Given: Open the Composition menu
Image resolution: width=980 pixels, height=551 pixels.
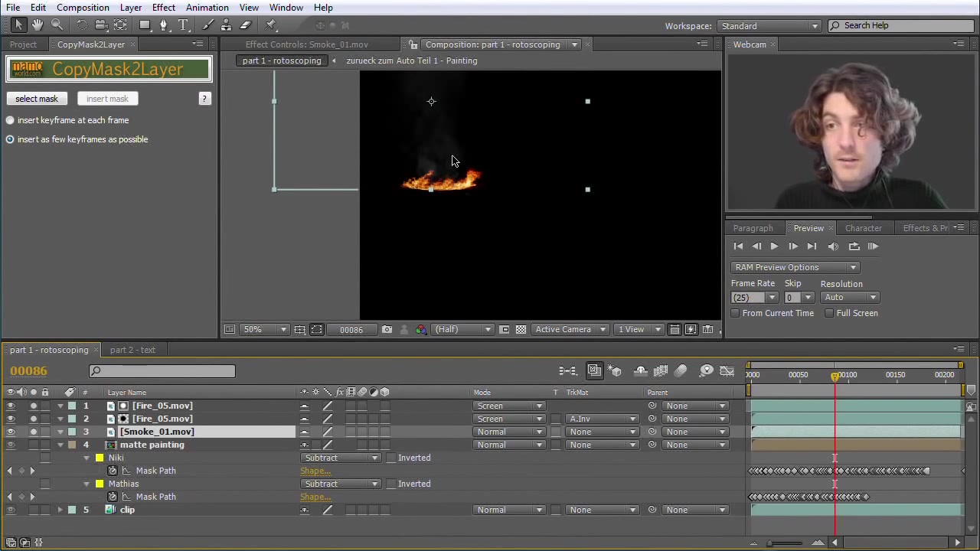Looking at the screenshot, I should (x=83, y=8).
